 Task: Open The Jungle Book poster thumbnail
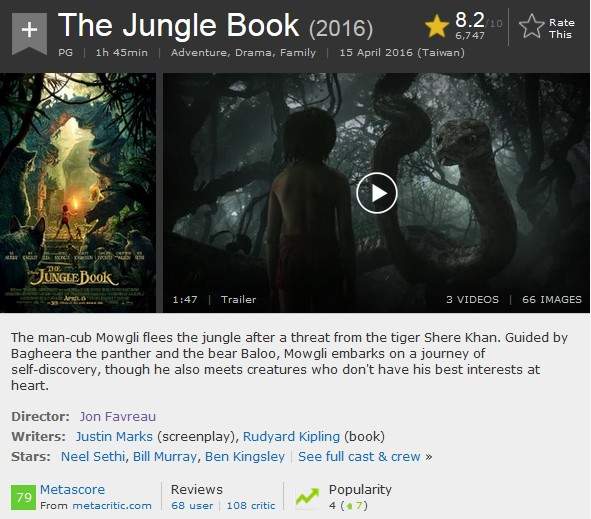[x=78, y=193]
